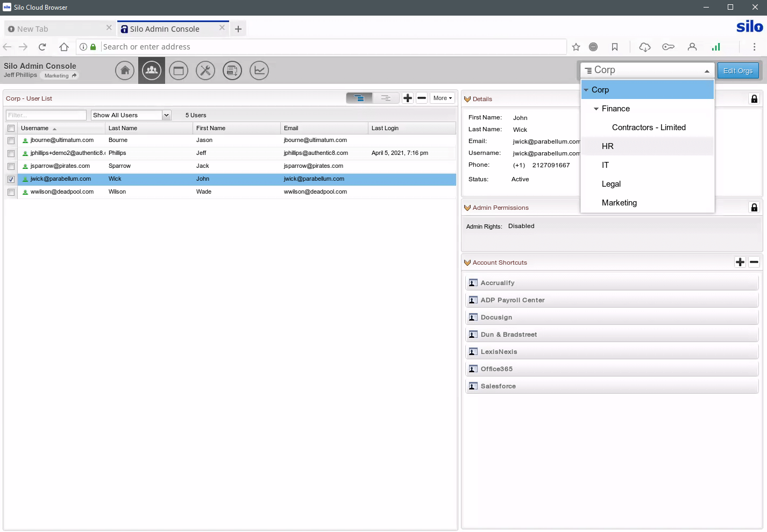This screenshot has height=532, width=767.
Task: Open the tools wrench icon
Action: pyautogui.click(x=205, y=70)
